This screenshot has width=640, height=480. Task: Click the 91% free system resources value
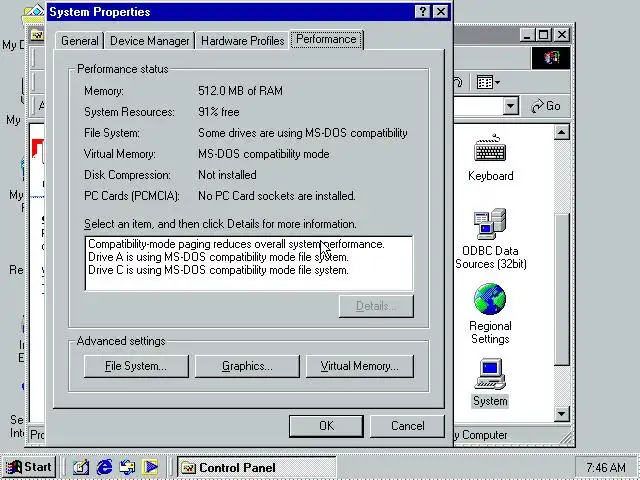coord(219,112)
